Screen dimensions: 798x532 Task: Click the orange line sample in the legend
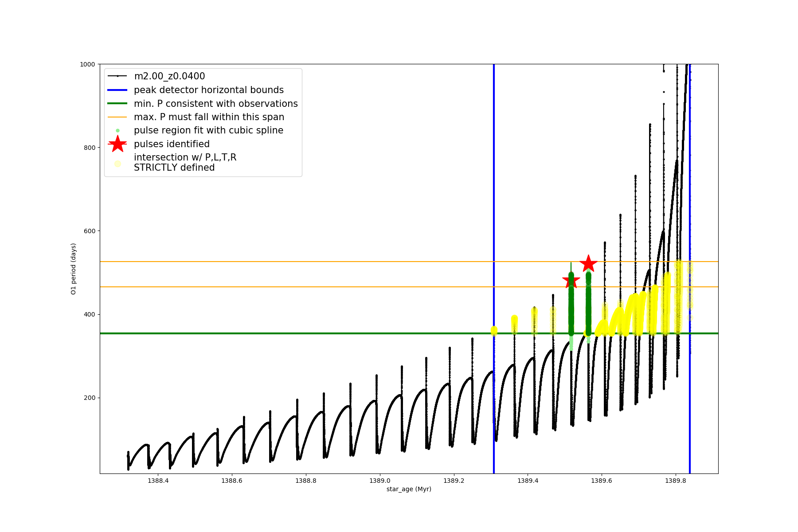(x=117, y=117)
